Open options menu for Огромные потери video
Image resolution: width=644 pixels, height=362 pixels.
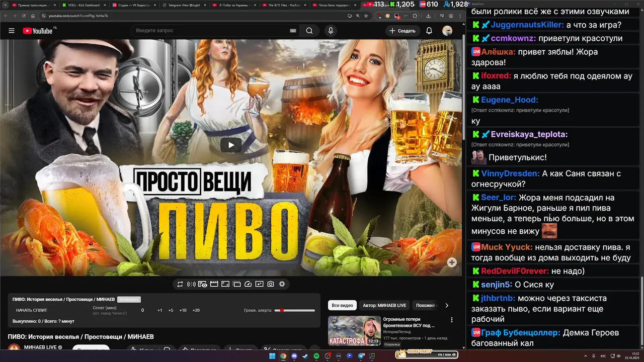pos(452,320)
